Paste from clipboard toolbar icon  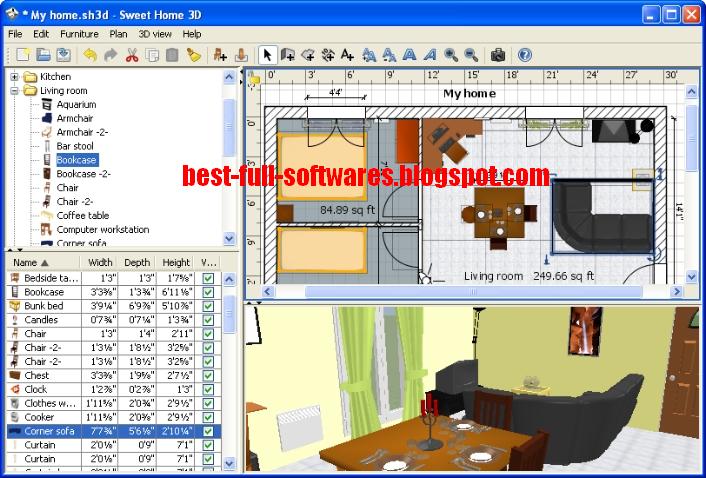(x=172, y=55)
